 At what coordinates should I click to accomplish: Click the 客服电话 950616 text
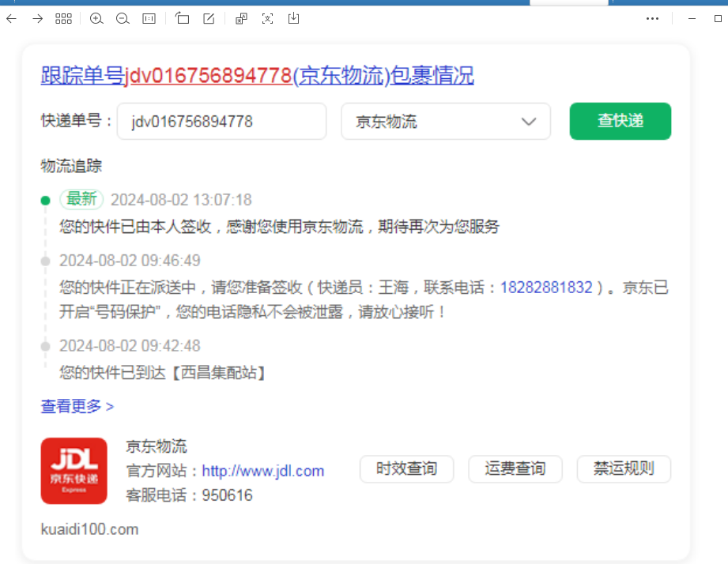point(190,495)
